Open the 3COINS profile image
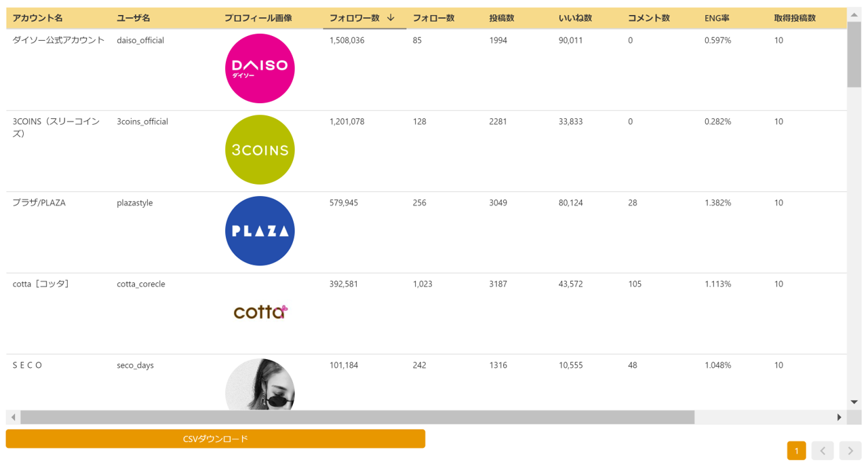The height and width of the screenshot is (467, 868). coord(260,150)
